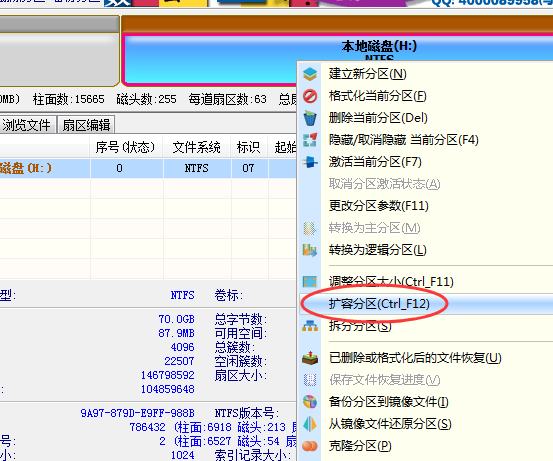Switch to the 浏览文件 tab
Screen dimensions: 553x461
pyautogui.click(x=27, y=125)
